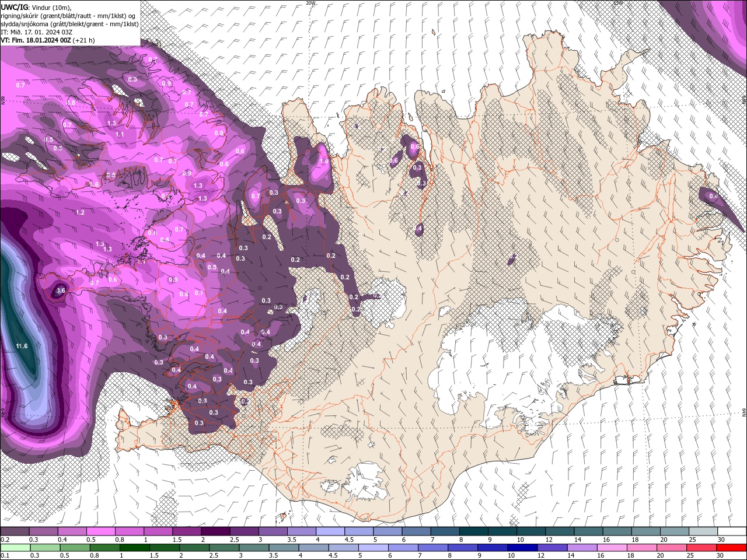Image resolution: width=747 pixels, height=560 pixels.
Task: Pick the violet 12 swatch in bottom legend row
Action: coord(552,548)
